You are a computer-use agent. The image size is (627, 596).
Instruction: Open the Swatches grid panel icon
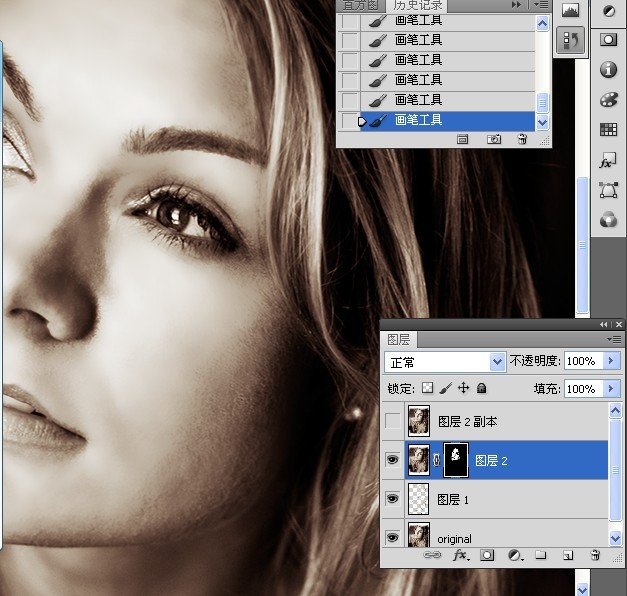pos(608,129)
